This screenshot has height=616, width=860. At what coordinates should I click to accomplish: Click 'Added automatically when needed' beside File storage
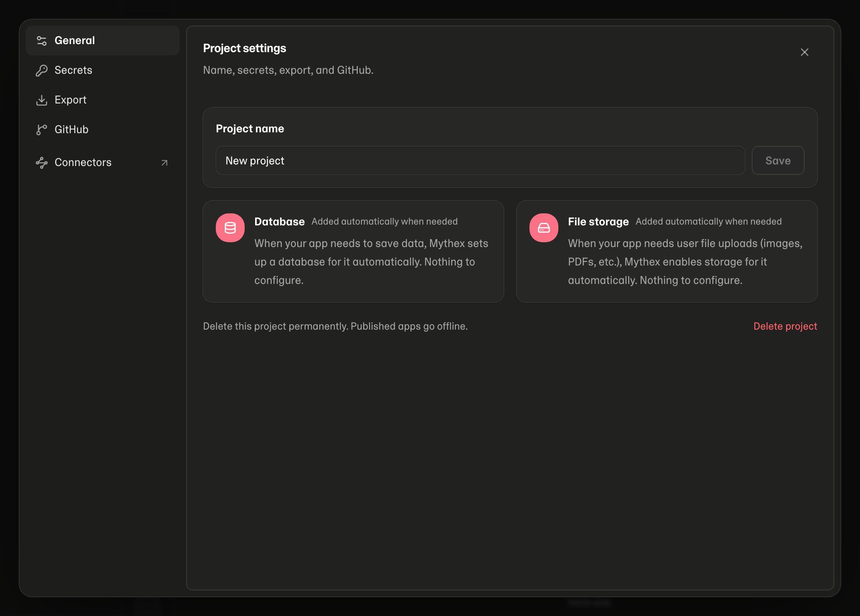click(708, 221)
